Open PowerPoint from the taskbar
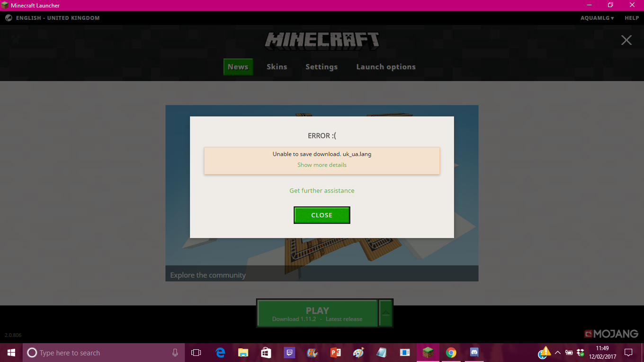The height and width of the screenshot is (362, 644). pos(336,353)
